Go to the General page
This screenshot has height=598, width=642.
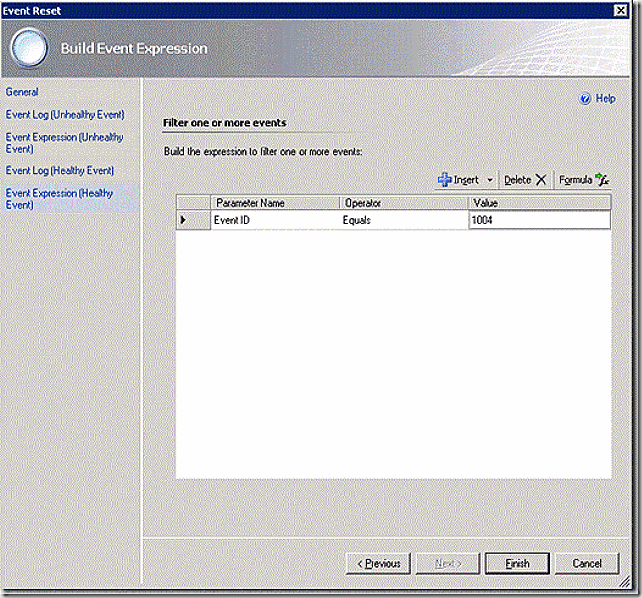coord(22,92)
